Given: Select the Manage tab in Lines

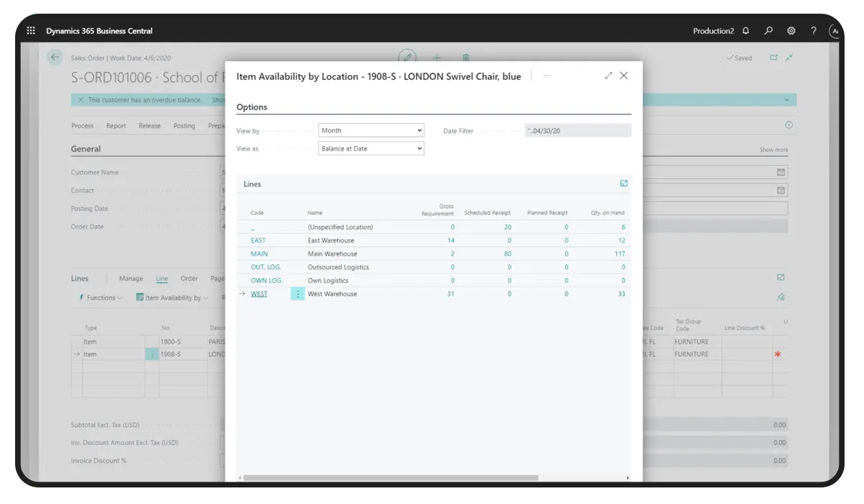Looking at the screenshot, I should pos(131,279).
